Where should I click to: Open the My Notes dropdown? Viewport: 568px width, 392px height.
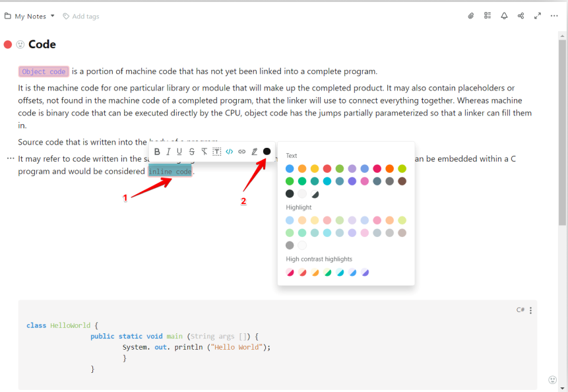click(29, 16)
